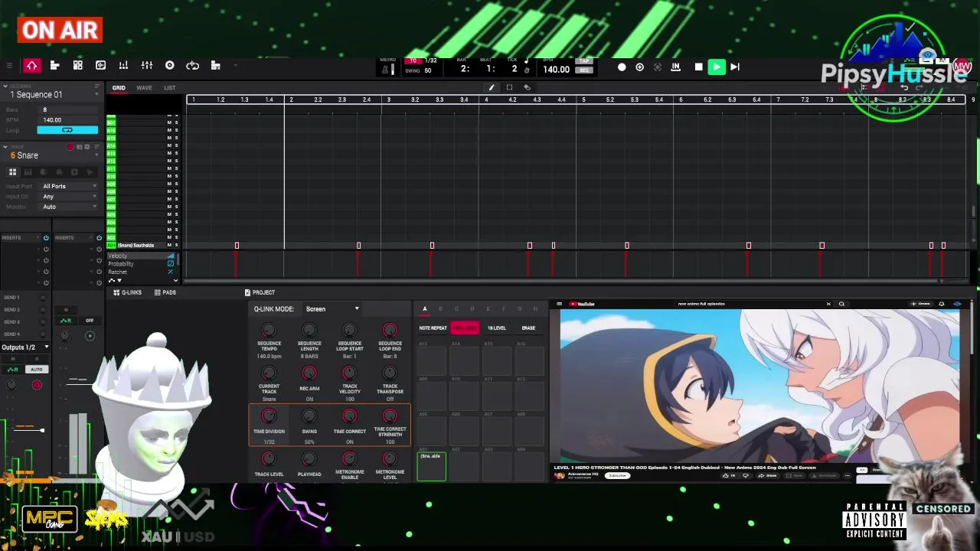
Task: Open the Q-LINKS tab
Action: click(127, 292)
